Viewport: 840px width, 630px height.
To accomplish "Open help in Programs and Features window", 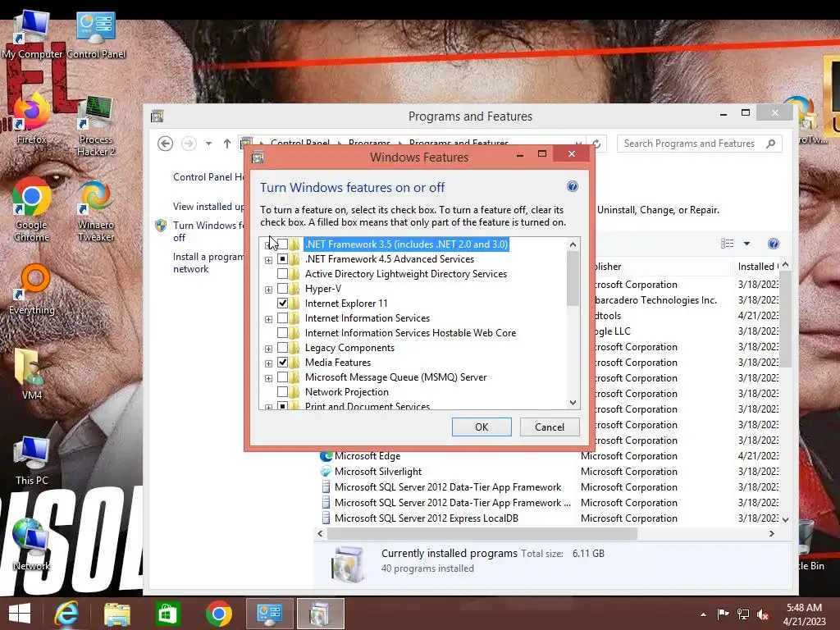I will (773, 244).
